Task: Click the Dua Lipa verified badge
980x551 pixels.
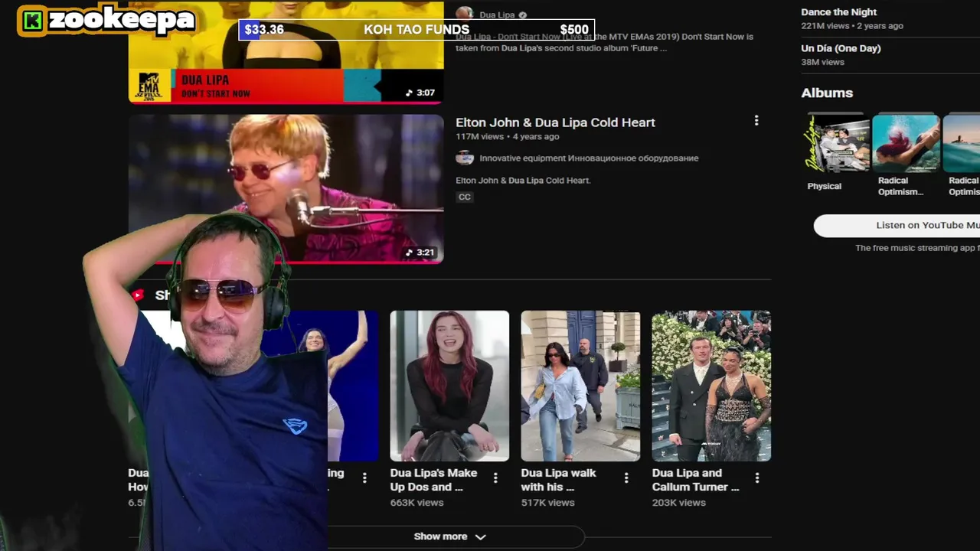Action: pos(523,15)
